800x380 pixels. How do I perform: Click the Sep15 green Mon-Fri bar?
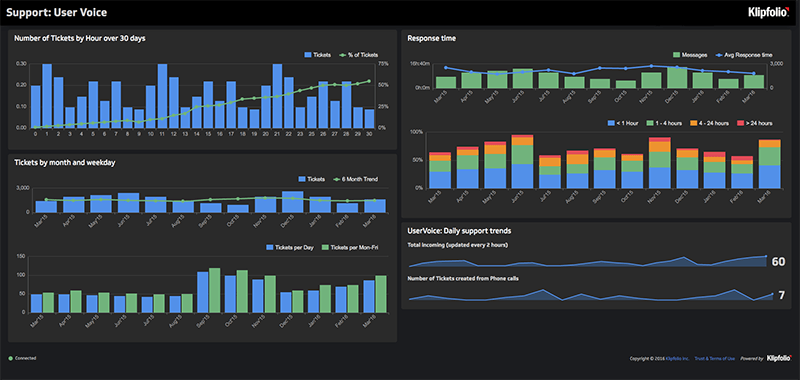[x=215, y=290]
